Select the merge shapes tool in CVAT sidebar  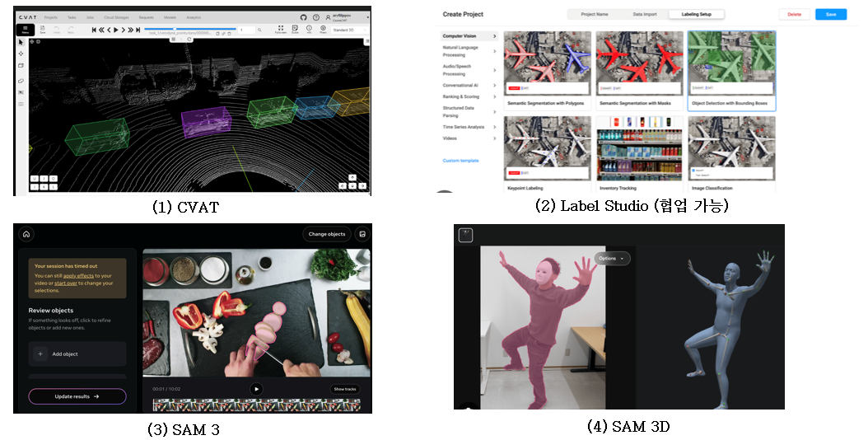pos(21,81)
